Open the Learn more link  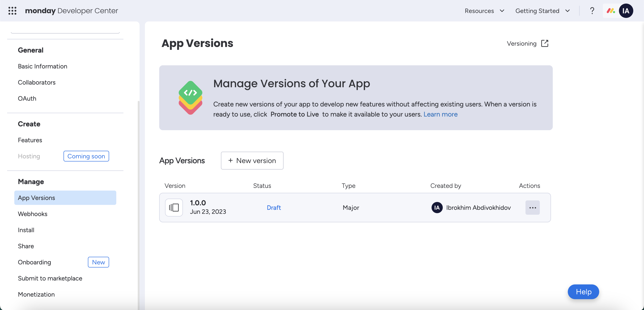click(440, 114)
